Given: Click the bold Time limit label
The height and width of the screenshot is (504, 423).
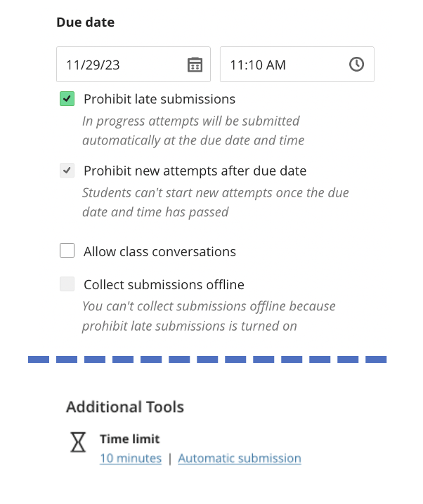Looking at the screenshot, I should pyautogui.click(x=130, y=439).
